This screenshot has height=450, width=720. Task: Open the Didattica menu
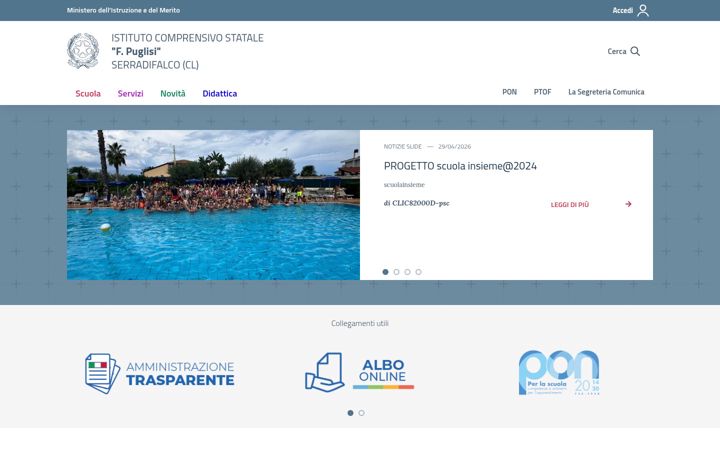219,93
